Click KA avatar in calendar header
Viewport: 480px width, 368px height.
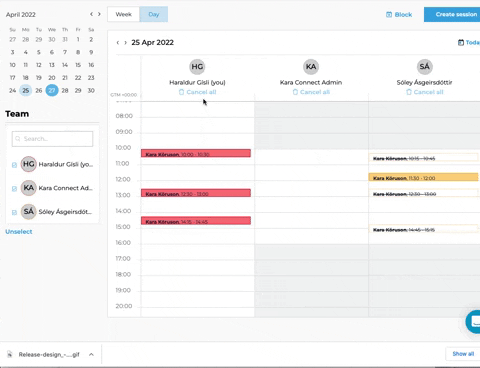click(x=311, y=67)
